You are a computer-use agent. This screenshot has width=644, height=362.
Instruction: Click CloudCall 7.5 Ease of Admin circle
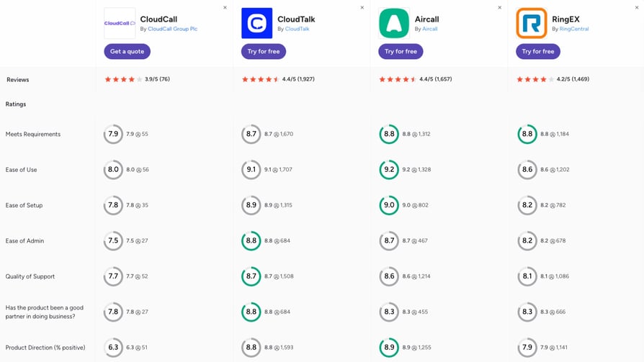tap(113, 240)
